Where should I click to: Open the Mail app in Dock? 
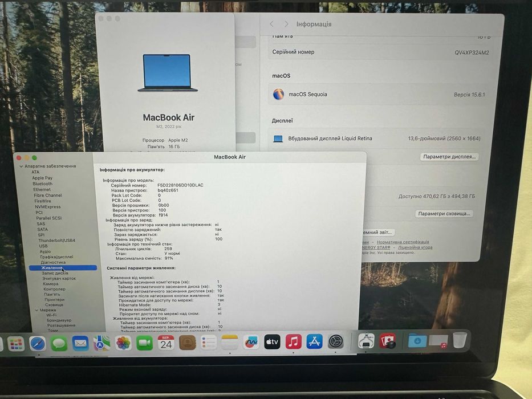[x=80, y=343]
